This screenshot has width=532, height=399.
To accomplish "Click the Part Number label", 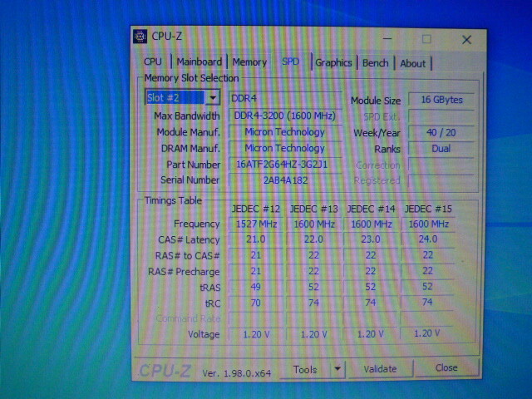I will tap(194, 165).
